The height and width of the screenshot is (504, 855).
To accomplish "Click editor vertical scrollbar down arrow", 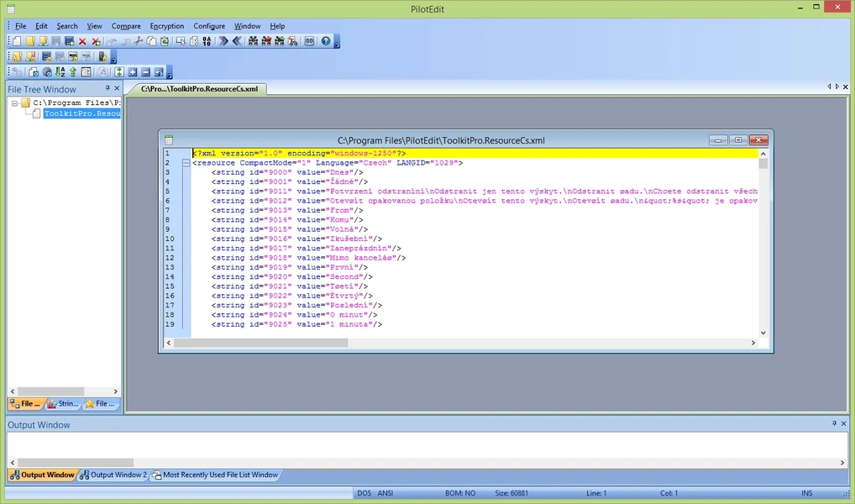I will tap(763, 333).
